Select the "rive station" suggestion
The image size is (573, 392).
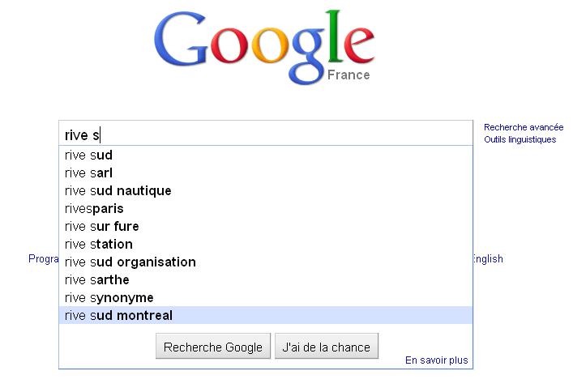(x=266, y=244)
